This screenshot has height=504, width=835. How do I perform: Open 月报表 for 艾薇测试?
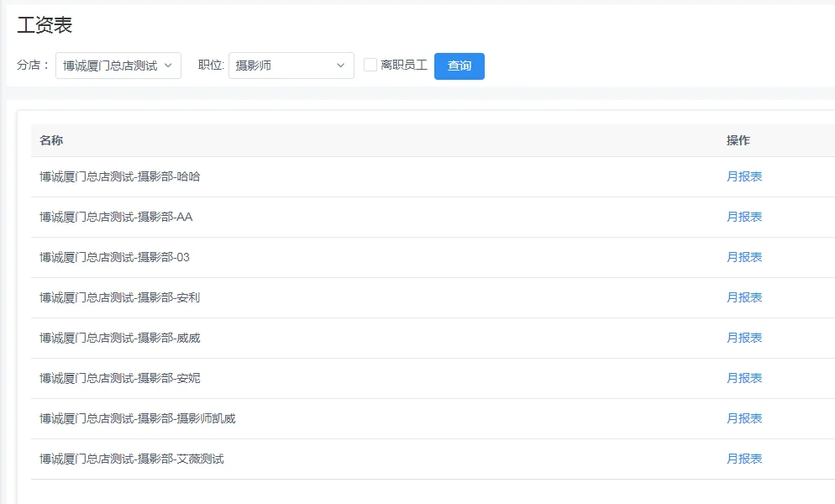(743, 459)
